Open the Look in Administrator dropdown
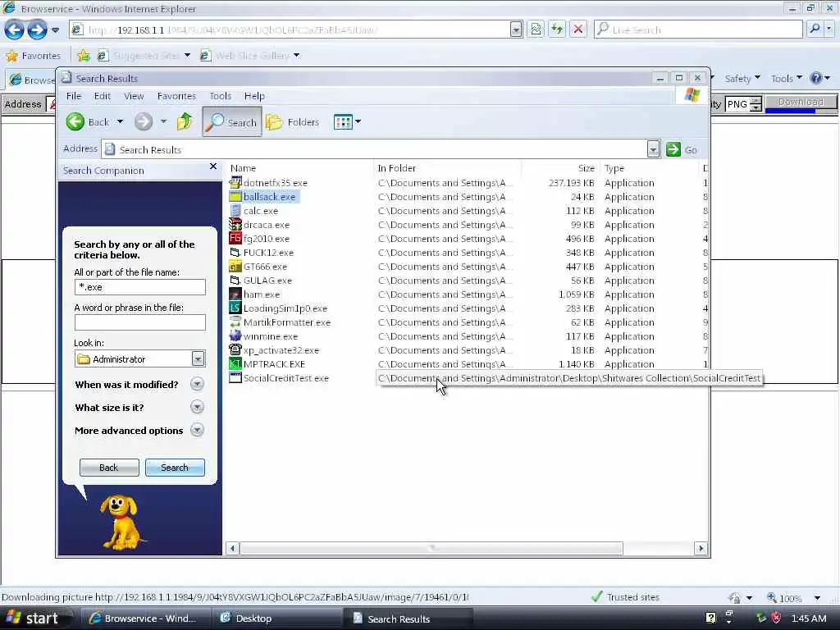 tap(198, 359)
